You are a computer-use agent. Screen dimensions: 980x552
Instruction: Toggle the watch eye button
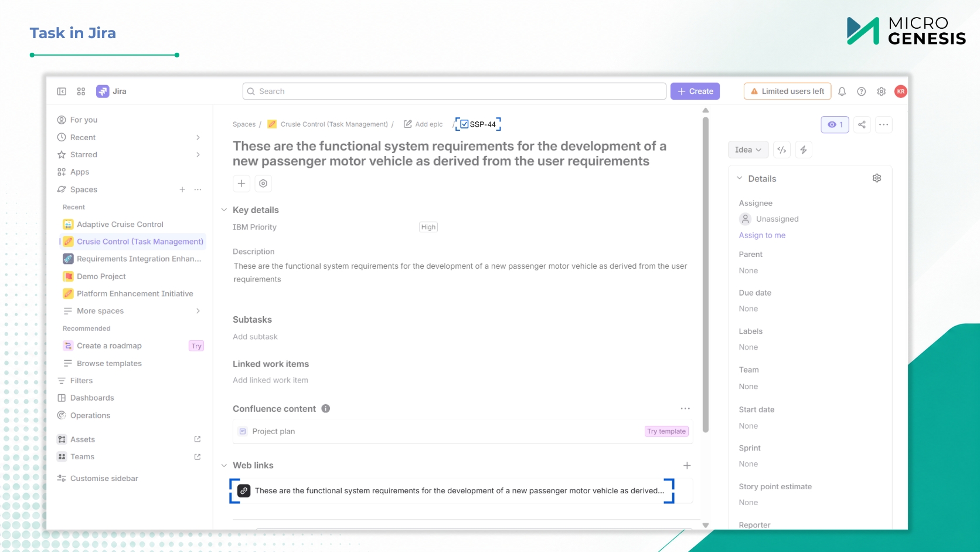point(835,124)
